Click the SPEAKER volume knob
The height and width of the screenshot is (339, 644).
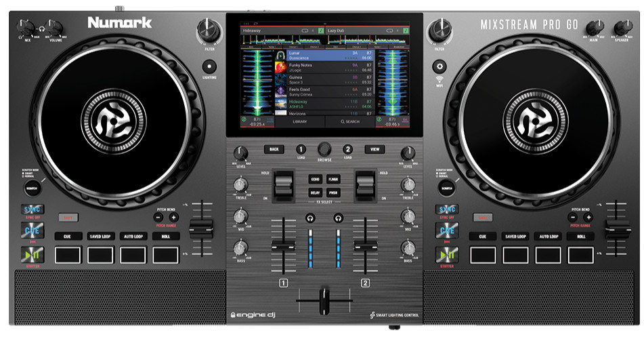click(x=622, y=28)
